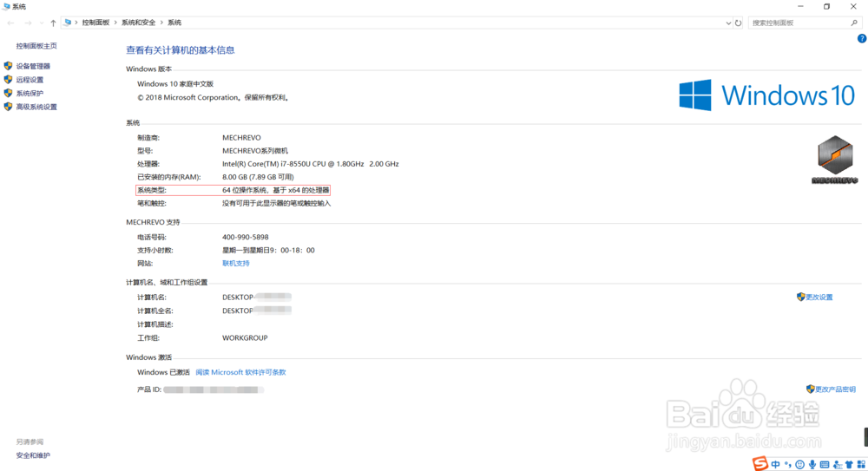868x471 pixels.
Task: Click the help question mark icon
Action: [862, 38]
